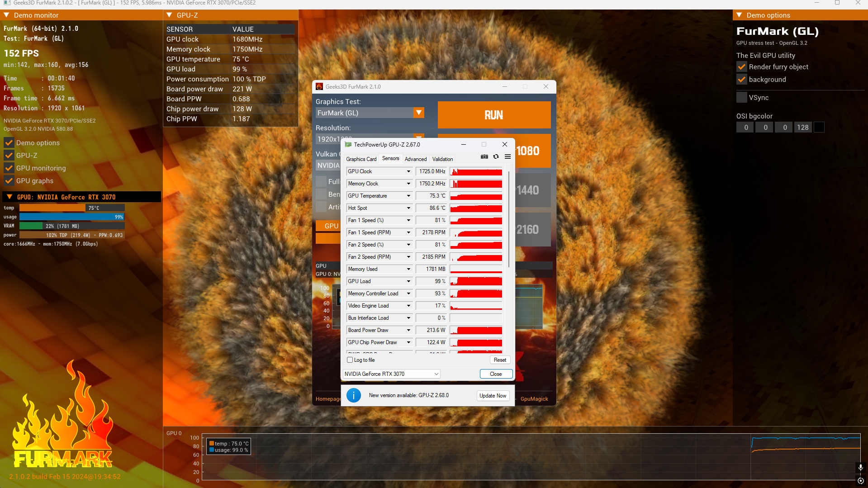This screenshot has height=488, width=868.
Task: Open the Hot Spot sensor dropdown
Action: [x=408, y=208]
